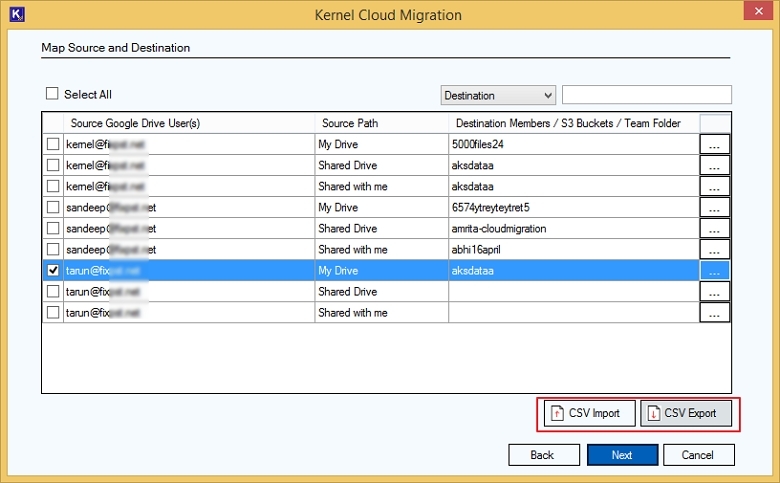Check the sandeep My Drive row checkbox

pyautogui.click(x=53, y=207)
